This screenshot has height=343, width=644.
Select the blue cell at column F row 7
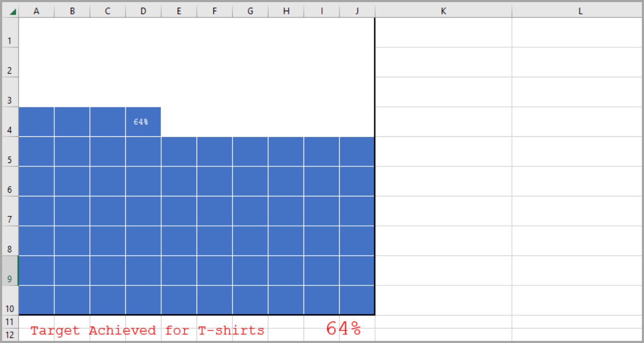214,211
